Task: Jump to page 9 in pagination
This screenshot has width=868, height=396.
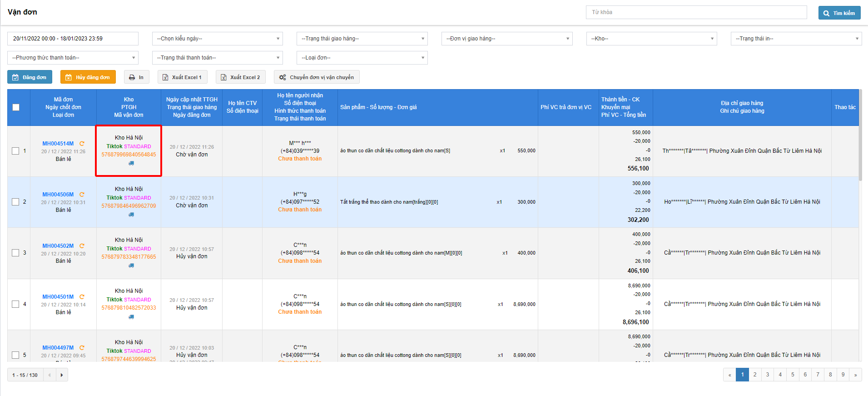Action: [x=843, y=375]
